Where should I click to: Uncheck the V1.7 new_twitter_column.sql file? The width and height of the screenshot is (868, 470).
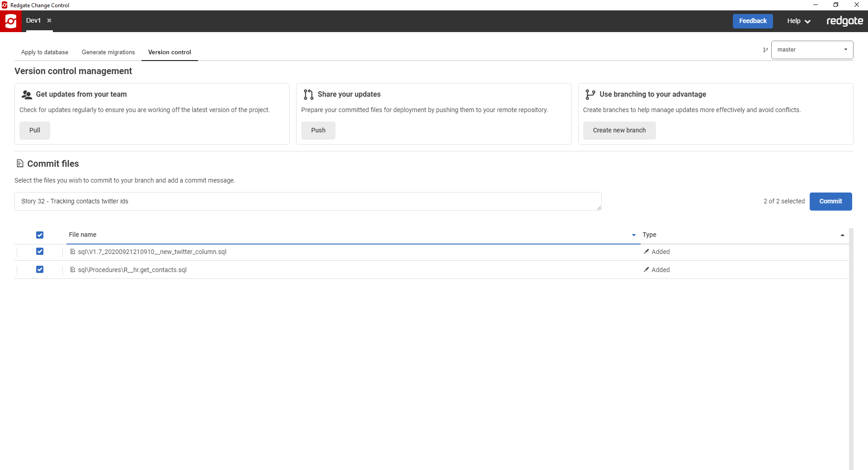pos(40,252)
